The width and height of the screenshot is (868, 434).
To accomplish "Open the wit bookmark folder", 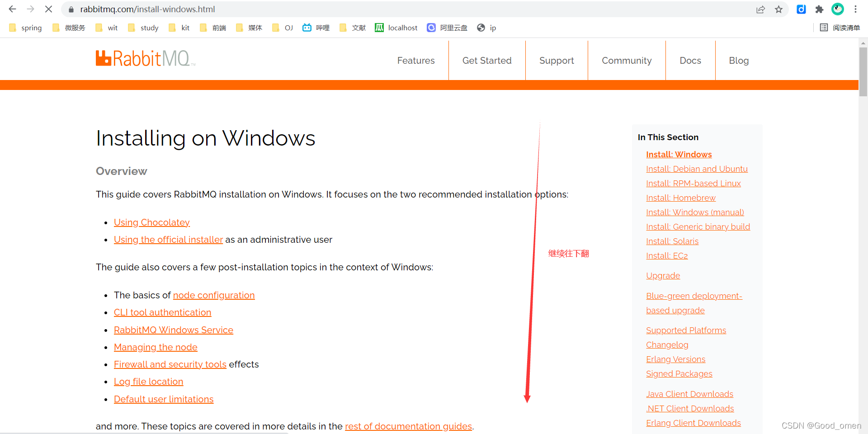I will point(107,28).
